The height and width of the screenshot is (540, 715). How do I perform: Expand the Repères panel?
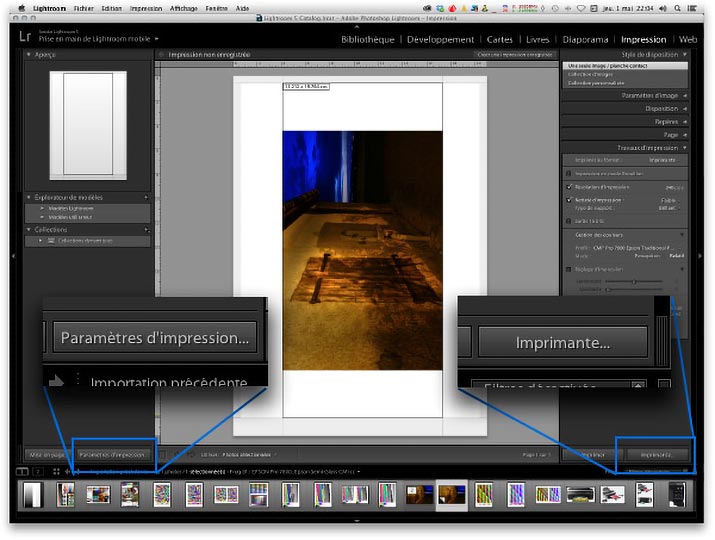pyautogui.click(x=684, y=122)
